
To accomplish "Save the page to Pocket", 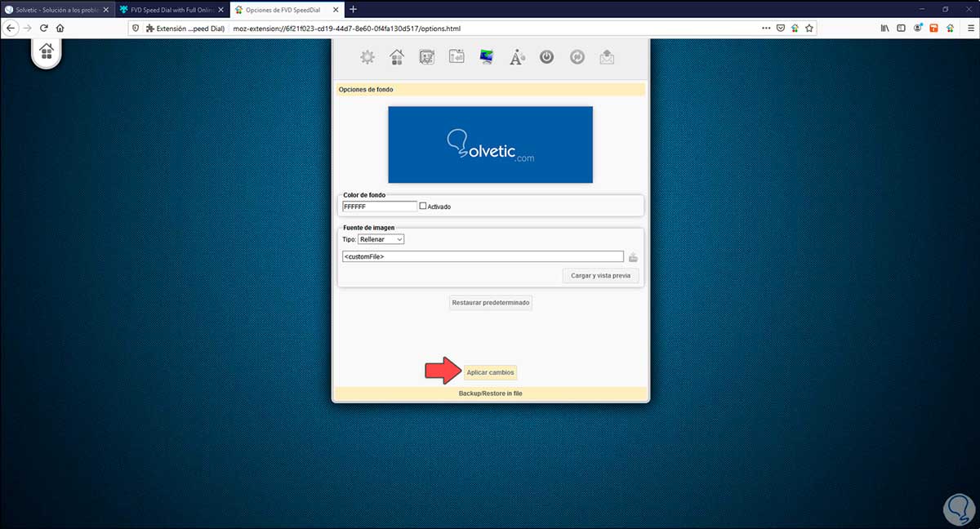I will click(780, 28).
